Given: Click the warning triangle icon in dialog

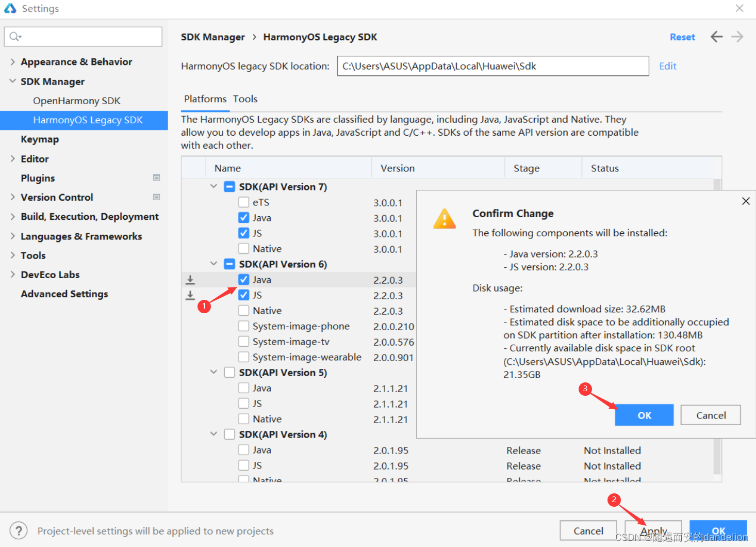Looking at the screenshot, I should (x=444, y=219).
